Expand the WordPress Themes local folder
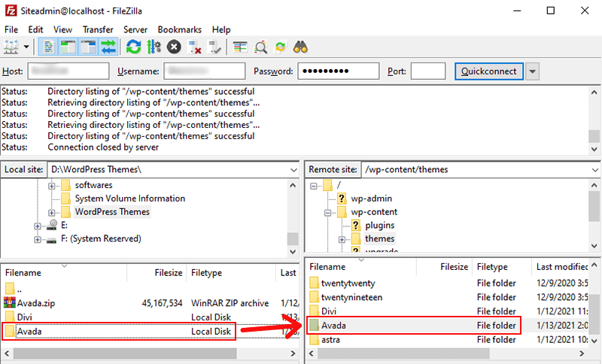The width and height of the screenshot is (602, 364). click(51, 213)
